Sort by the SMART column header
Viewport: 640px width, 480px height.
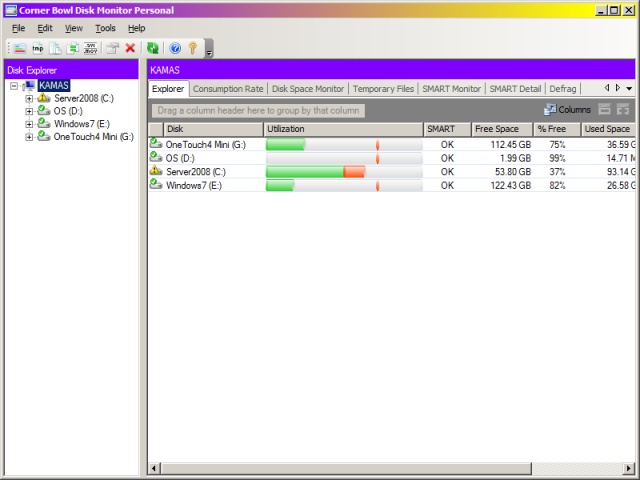pos(447,129)
